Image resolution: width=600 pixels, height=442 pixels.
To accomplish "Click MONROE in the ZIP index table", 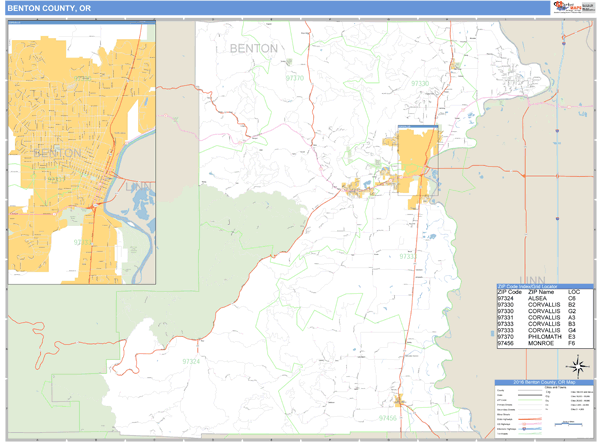I will tap(541, 343).
